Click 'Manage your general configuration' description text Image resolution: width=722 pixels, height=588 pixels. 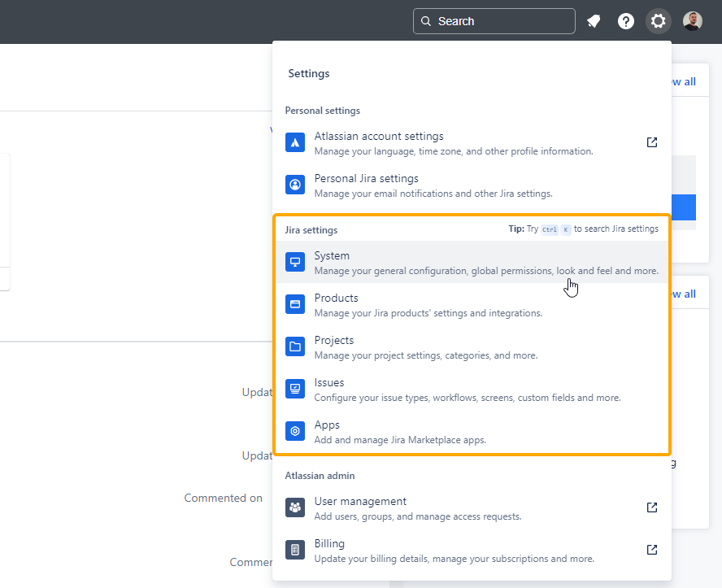coord(486,271)
